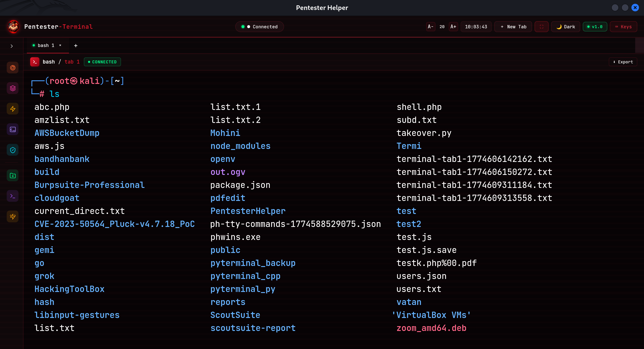Image resolution: width=644 pixels, height=349 pixels.
Task: Close the bash 1 tab
Action: point(60,45)
